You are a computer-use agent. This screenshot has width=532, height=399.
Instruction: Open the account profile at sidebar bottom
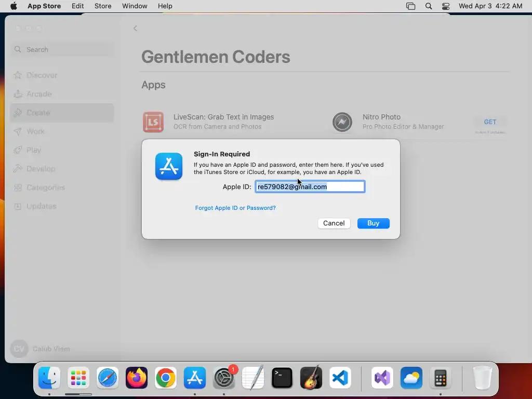[x=40, y=349]
